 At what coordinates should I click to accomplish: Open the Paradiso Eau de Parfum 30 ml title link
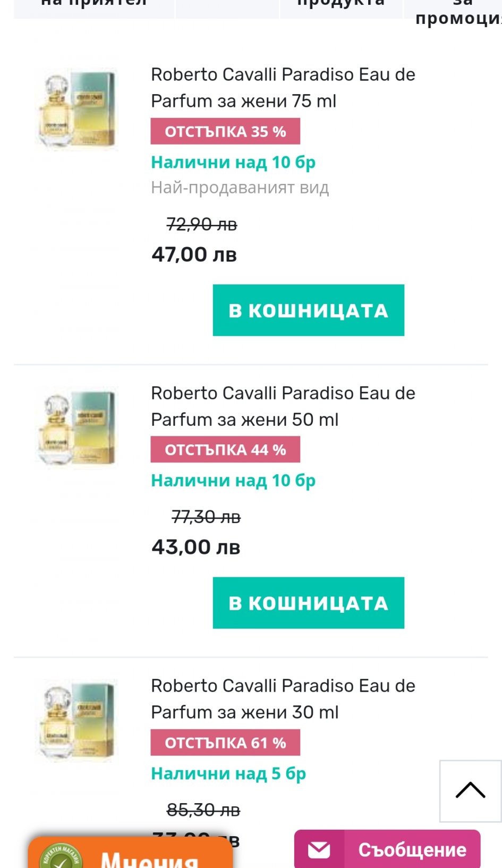(x=283, y=699)
